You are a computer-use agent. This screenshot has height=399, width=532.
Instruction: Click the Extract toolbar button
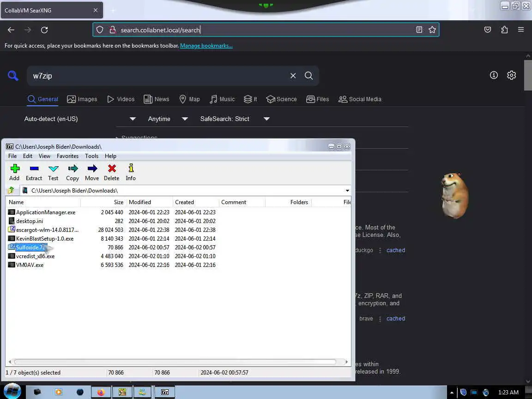pyautogui.click(x=34, y=172)
